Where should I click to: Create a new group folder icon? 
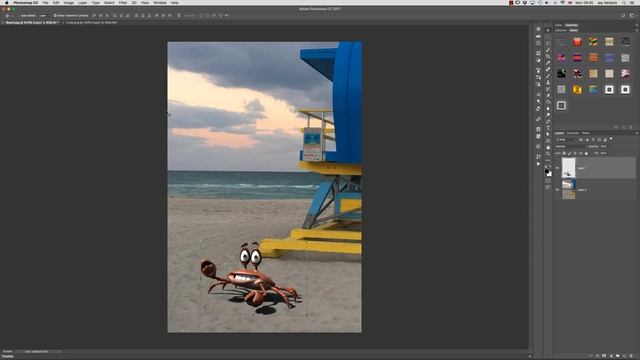pyautogui.click(x=618, y=356)
